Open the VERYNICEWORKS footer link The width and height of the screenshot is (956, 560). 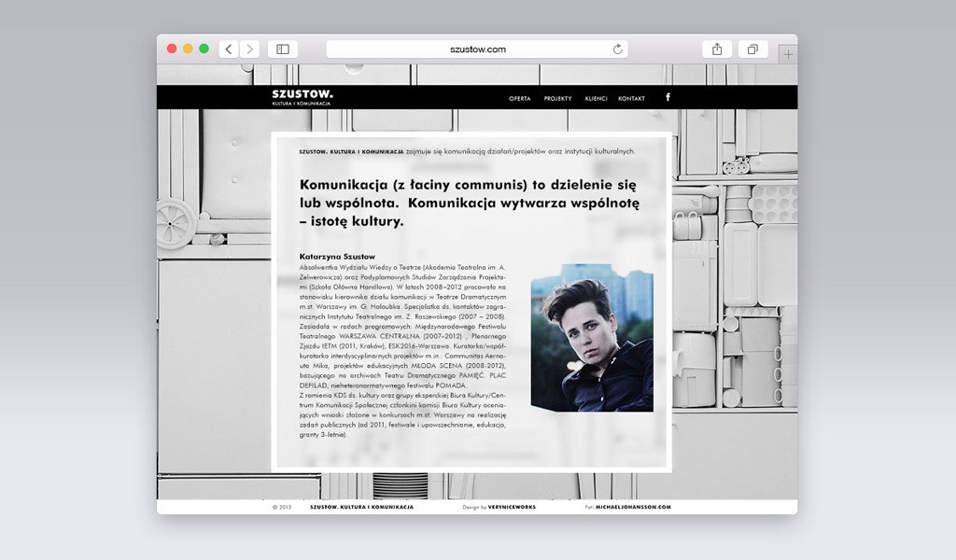513,507
